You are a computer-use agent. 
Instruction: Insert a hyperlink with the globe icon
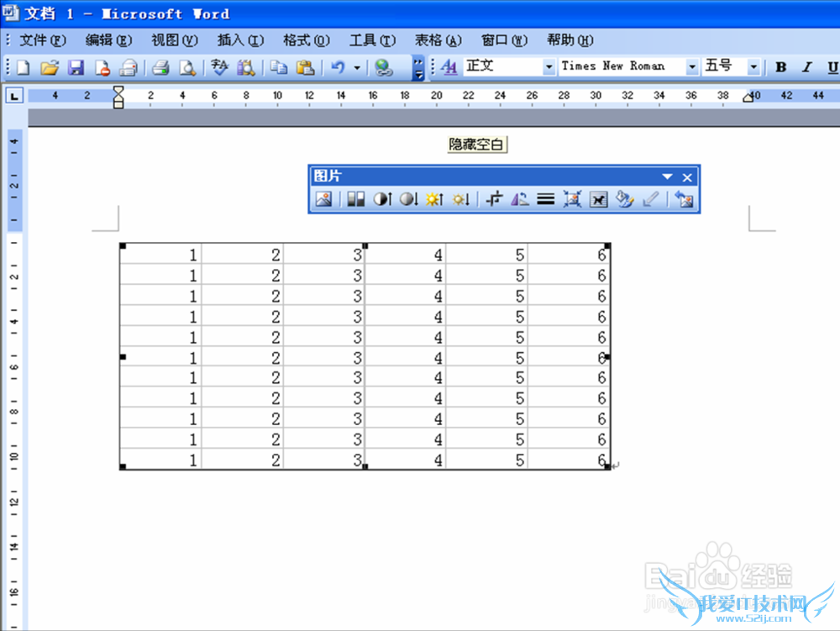384,67
